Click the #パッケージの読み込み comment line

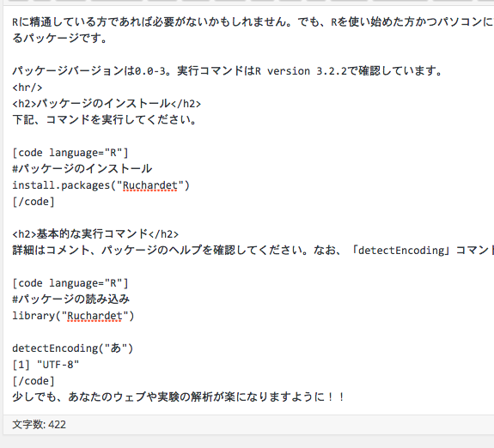tap(71, 299)
